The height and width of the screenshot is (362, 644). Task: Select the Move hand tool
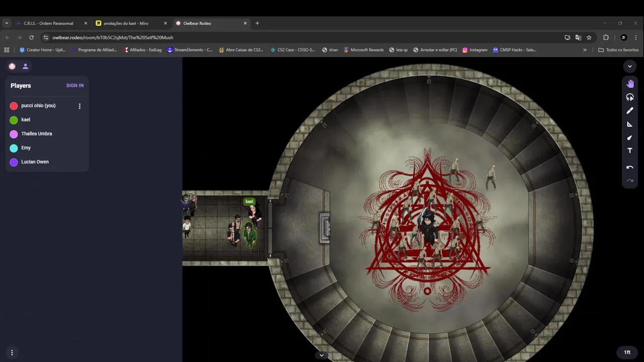(630, 83)
